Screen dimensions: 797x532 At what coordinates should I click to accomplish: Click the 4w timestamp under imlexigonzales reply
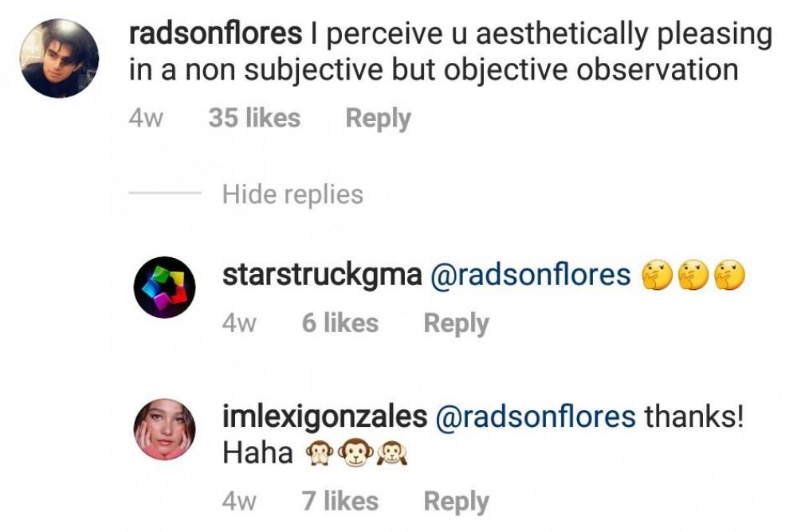[239, 502]
